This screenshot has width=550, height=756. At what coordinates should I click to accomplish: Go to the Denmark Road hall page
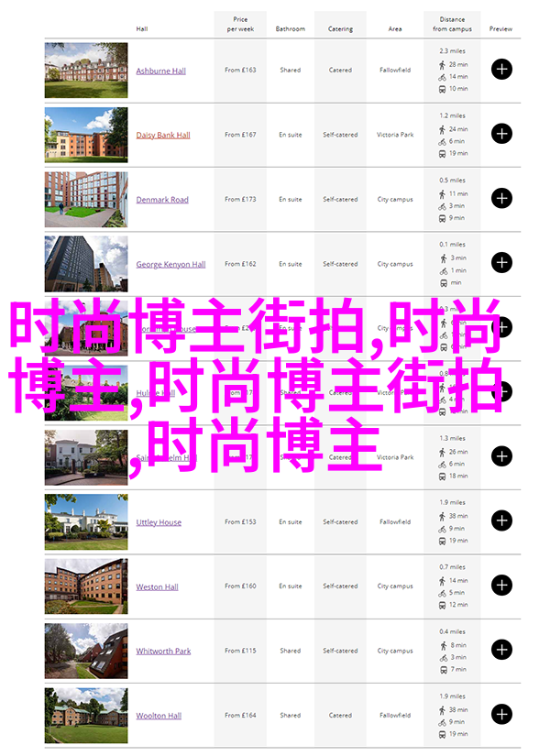click(162, 200)
